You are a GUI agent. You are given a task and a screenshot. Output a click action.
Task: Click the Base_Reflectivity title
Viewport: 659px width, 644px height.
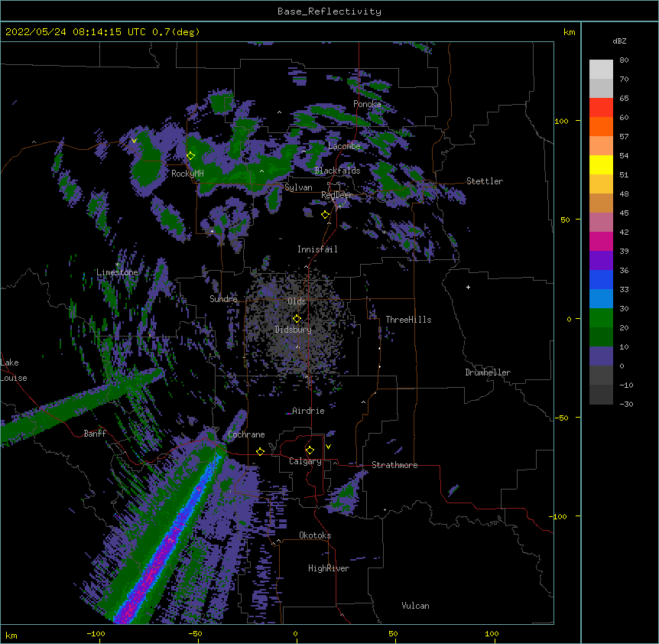coord(329,11)
